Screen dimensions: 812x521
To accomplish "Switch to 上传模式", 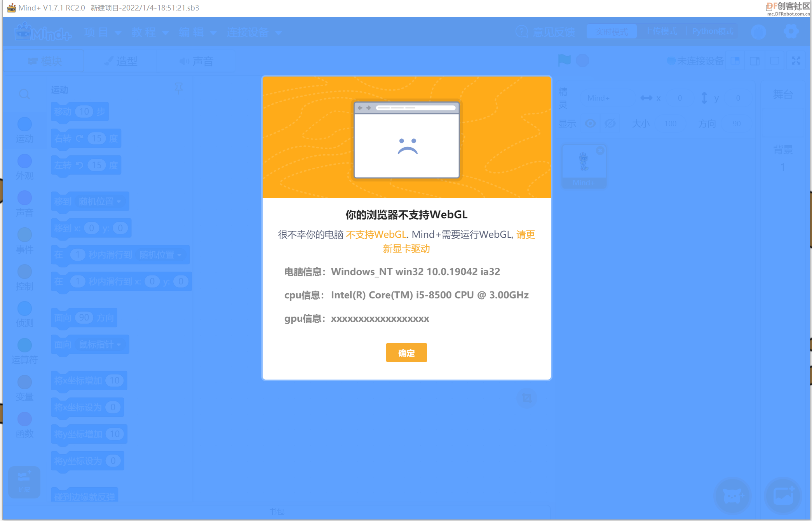I will pyautogui.click(x=661, y=31).
